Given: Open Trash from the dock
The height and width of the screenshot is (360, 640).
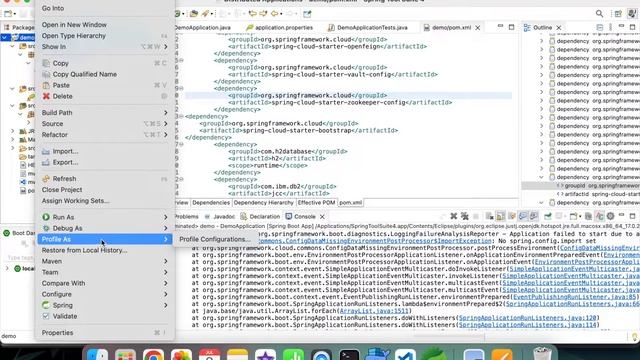Looking at the screenshot, I should coord(542,355).
